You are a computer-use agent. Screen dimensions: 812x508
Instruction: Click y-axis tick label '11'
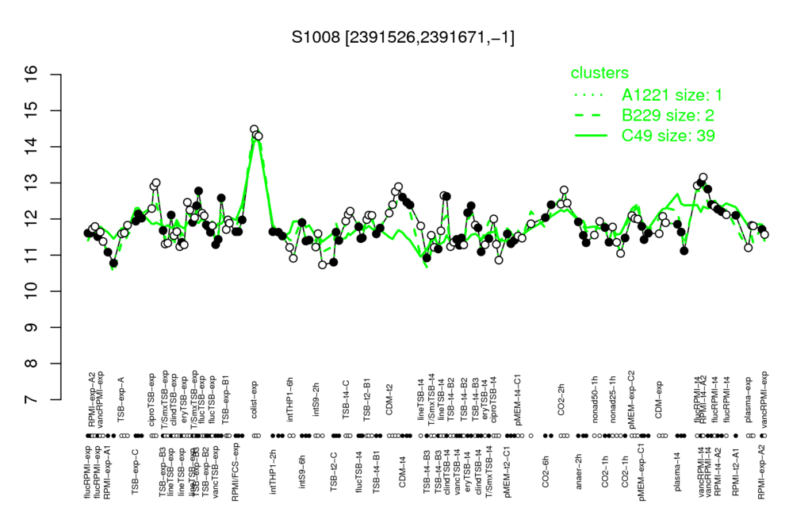[32, 255]
